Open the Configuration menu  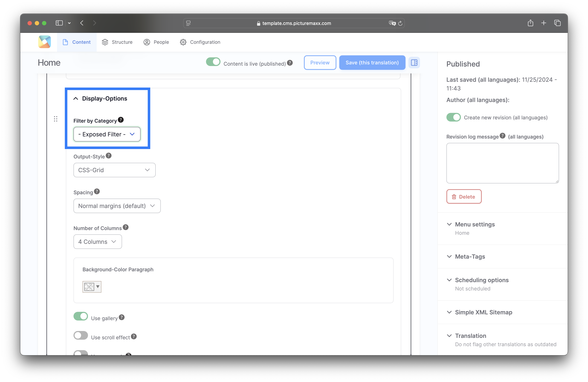(200, 42)
